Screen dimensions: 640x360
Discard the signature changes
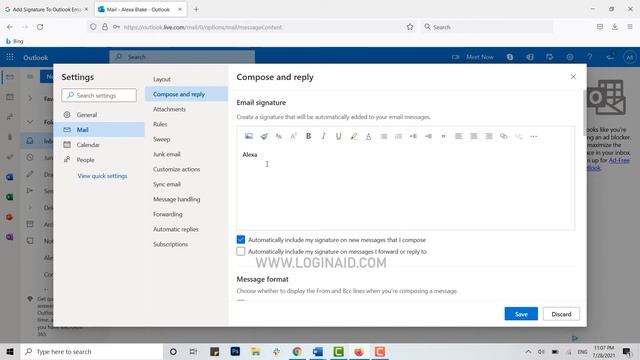click(561, 314)
